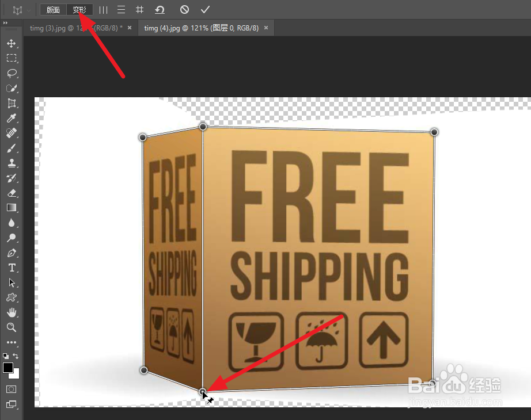Select the Blur tool
Viewport: 531px width, 420px height.
[12, 223]
